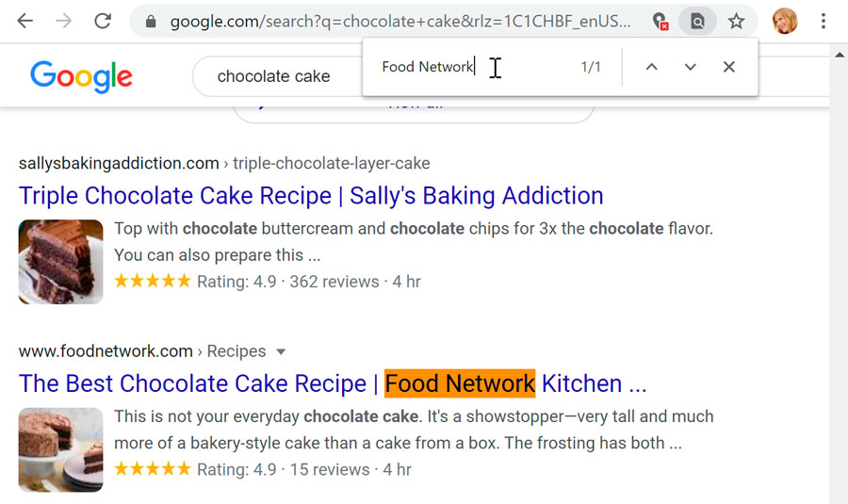Click the scrollbar up arrow
This screenshot has height=504, width=848.
839,55
